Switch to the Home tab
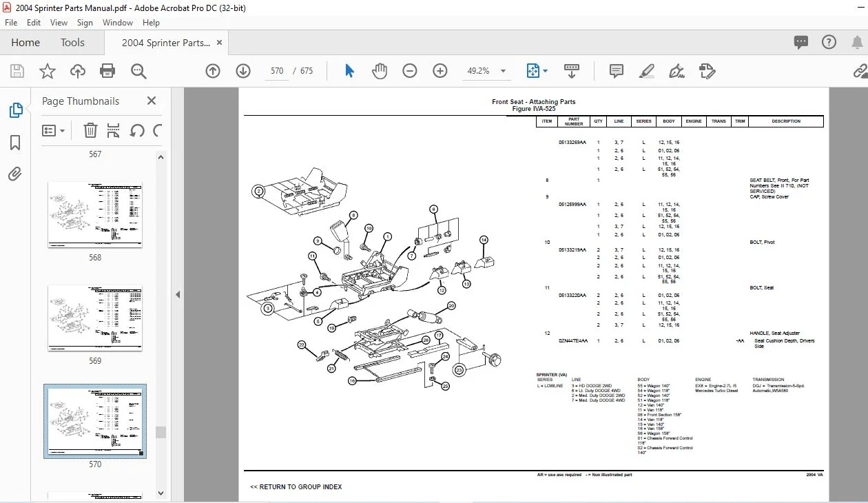Screen dimensions: 868x503 click(25, 43)
